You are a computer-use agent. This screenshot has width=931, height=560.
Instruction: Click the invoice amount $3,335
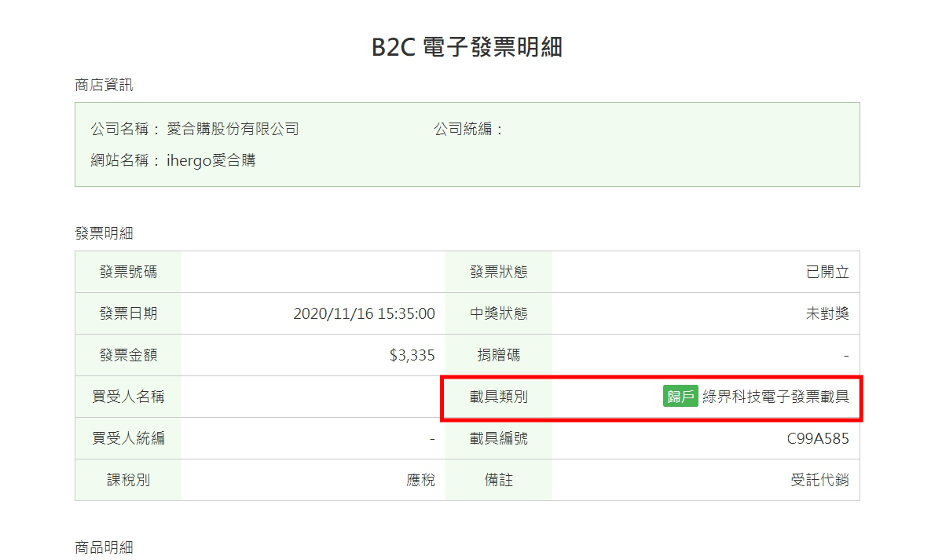(x=412, y=355)
